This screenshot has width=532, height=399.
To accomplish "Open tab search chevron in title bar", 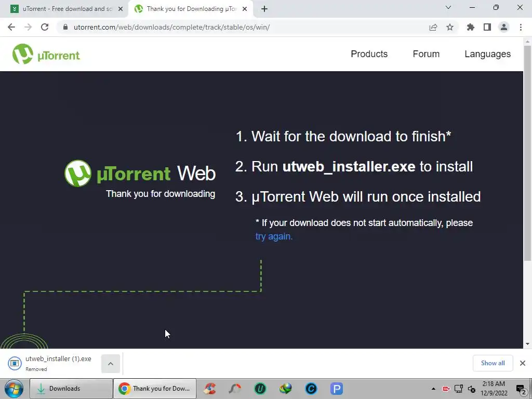I will click(x=448, y=7).
